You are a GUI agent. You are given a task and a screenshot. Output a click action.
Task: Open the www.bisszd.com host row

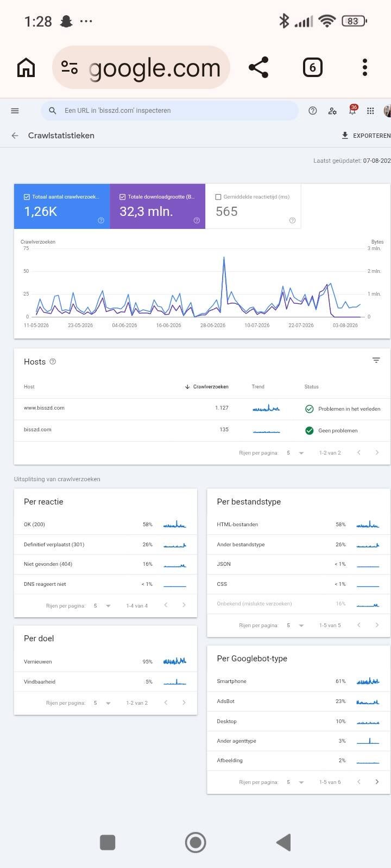pyautogui.click(x=202, y=409)
